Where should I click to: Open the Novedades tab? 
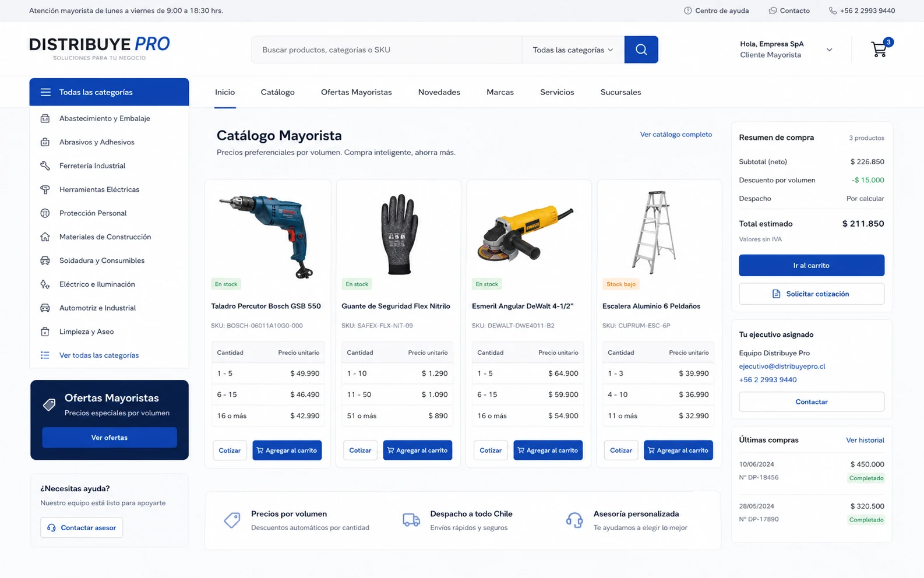point(439,92)
